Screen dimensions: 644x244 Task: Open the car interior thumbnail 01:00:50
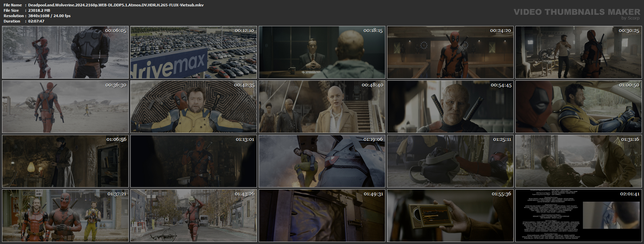[578, 107]
